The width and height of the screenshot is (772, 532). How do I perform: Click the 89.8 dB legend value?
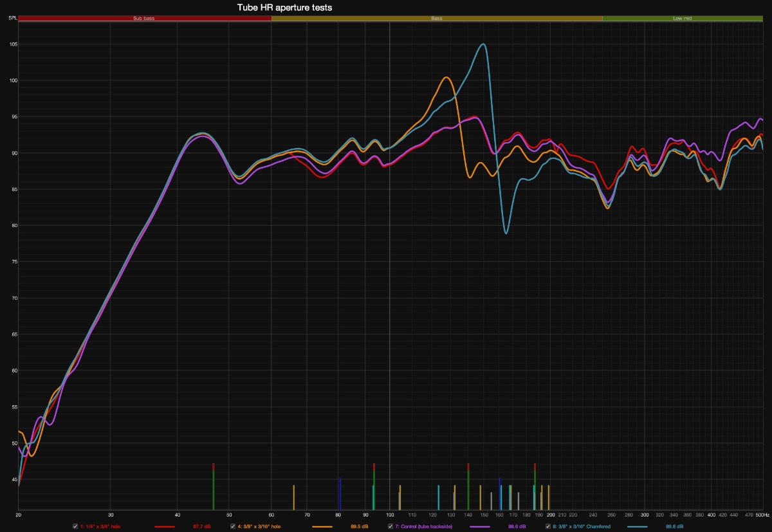(x=674, y=526)
